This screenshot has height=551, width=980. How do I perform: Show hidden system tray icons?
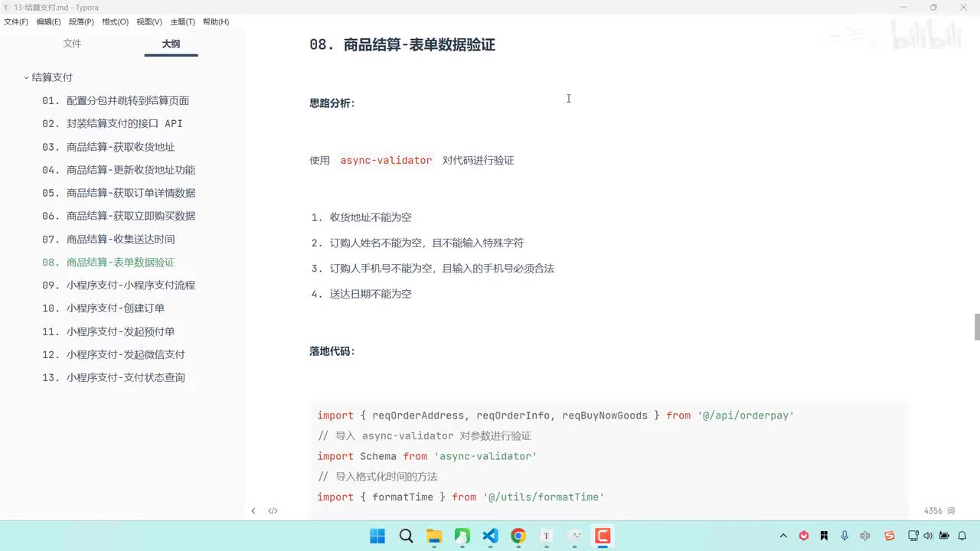click(783, 536)
